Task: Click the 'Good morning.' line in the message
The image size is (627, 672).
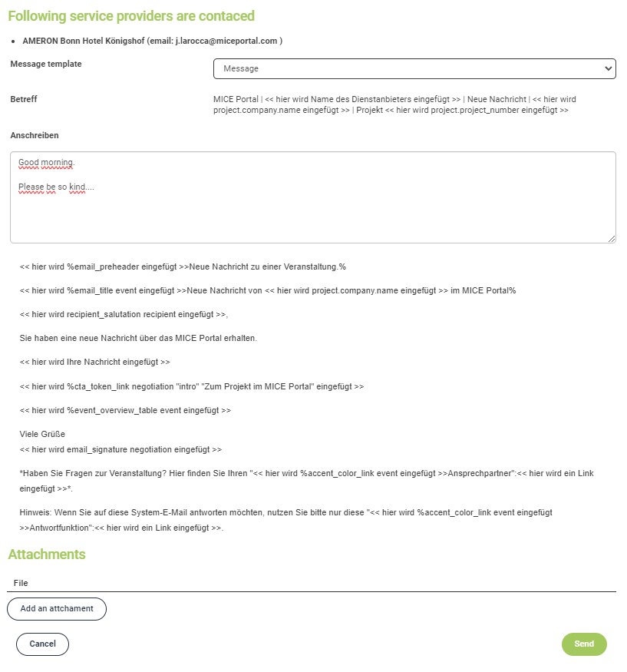Action: point(46,162)
